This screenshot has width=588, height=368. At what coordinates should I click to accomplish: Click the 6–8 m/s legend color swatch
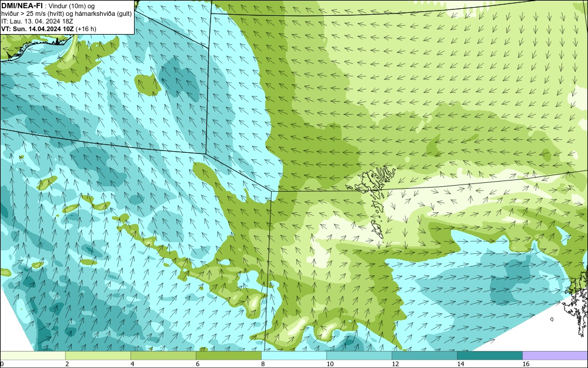[x=228, y=355]
